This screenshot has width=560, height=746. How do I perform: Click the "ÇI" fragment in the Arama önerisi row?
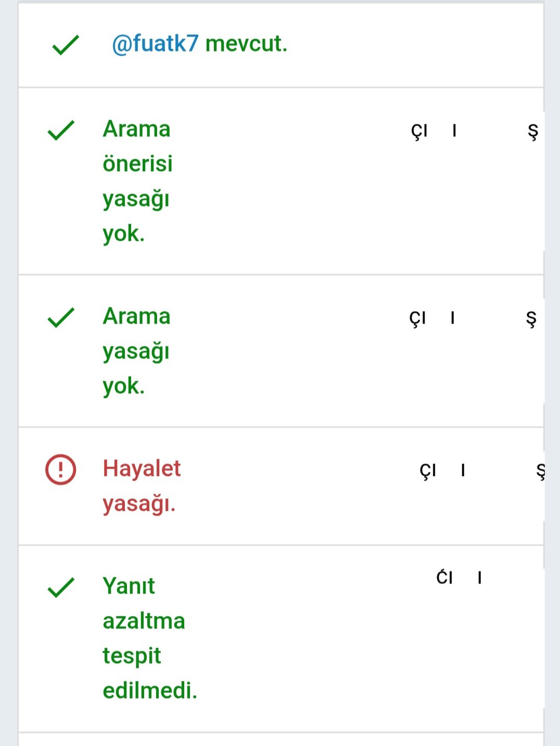(419, 131)
